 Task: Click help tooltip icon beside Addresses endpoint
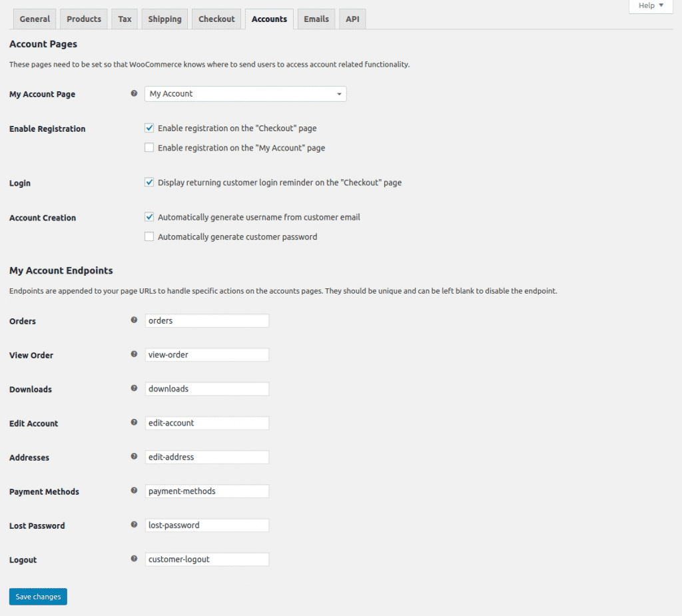[x=134, y=457]
